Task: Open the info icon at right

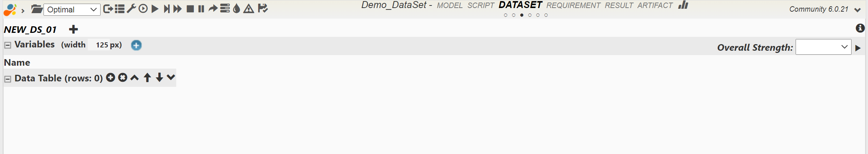Action: click(860, 28)
